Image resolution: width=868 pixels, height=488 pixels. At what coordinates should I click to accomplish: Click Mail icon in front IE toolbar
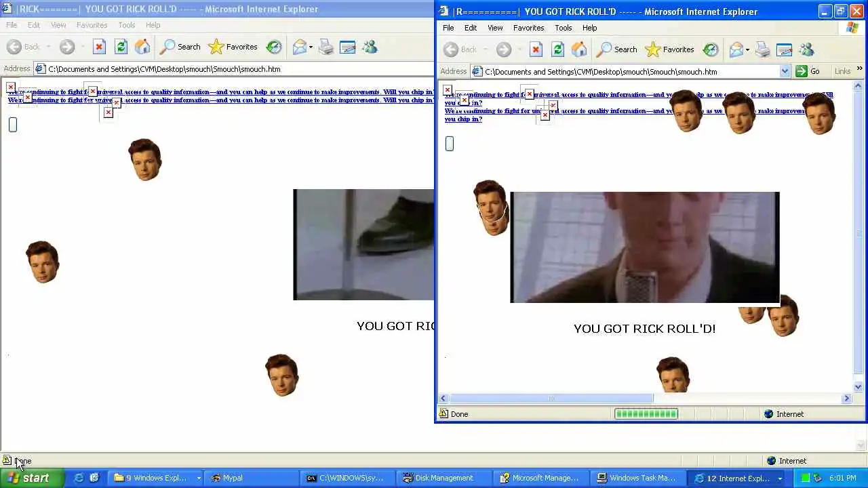click(x=736, y=49)
